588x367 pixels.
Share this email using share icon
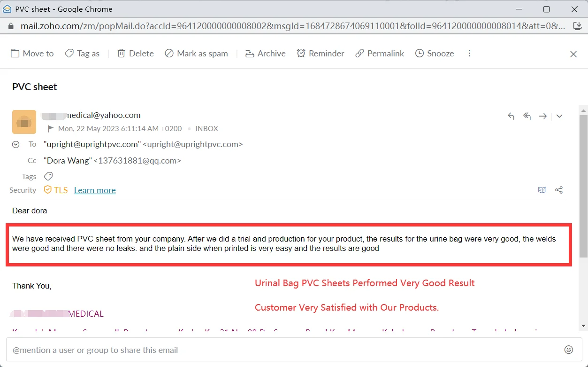[559, 190]
